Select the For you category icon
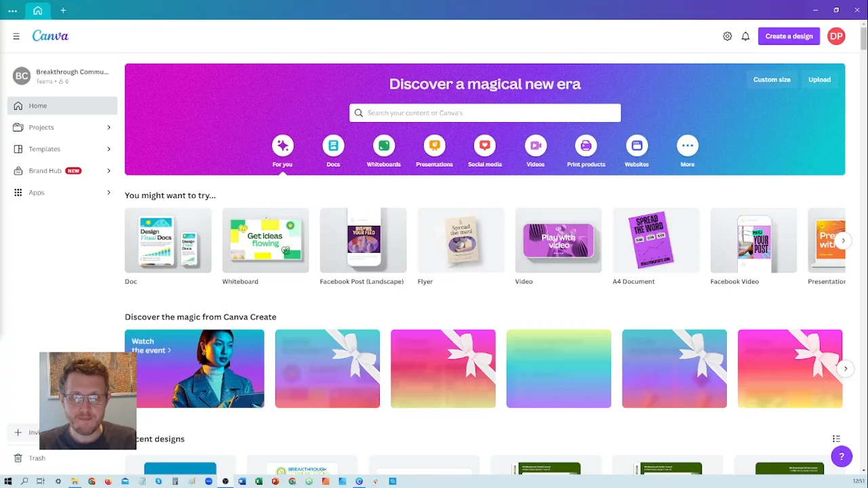Screen dimensions: 868x488 tap(283, 145)
